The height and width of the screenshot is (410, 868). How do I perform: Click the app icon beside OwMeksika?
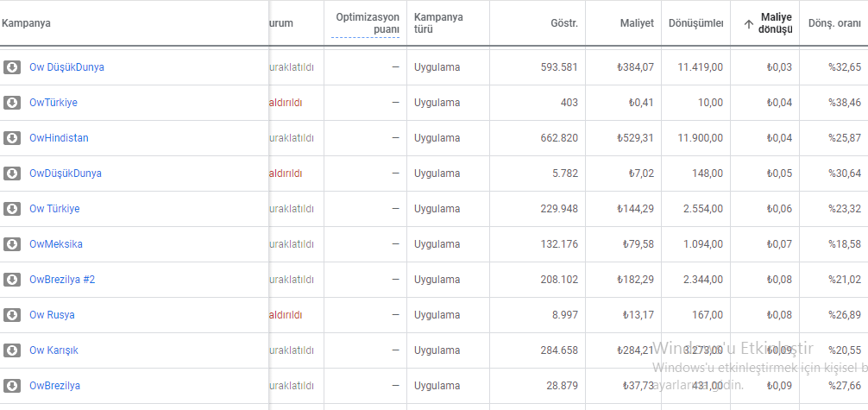(x=12, y=244)
